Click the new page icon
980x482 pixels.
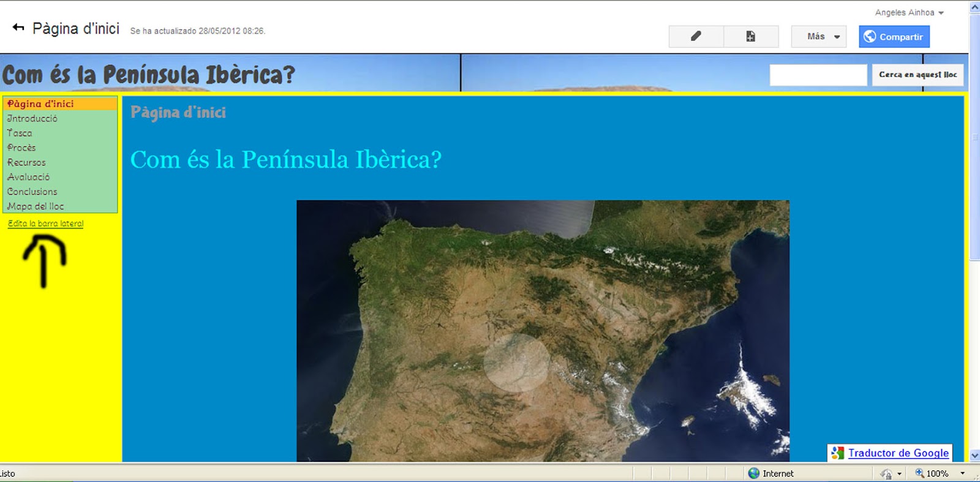pos(751,36)
